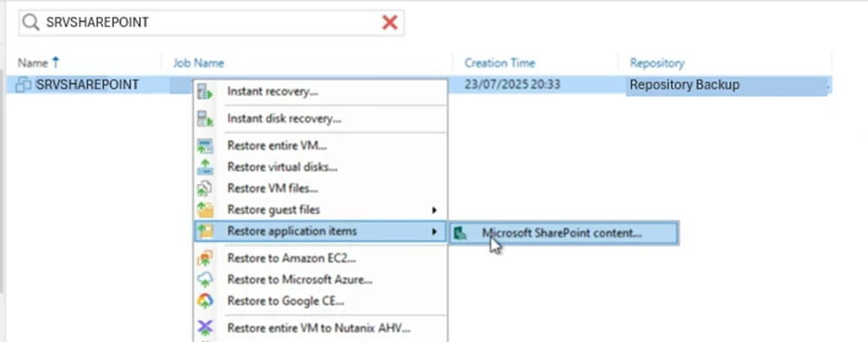Expand the Restore application items submenu arrow
The height and width of the screenshot is (342, 868).
[435, 231]
